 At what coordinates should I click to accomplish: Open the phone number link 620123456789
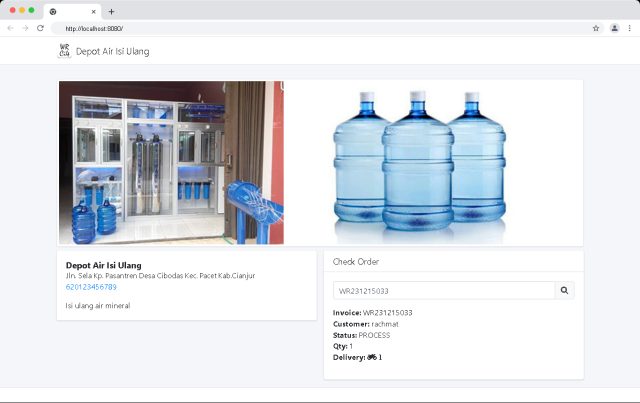[91, 287]
